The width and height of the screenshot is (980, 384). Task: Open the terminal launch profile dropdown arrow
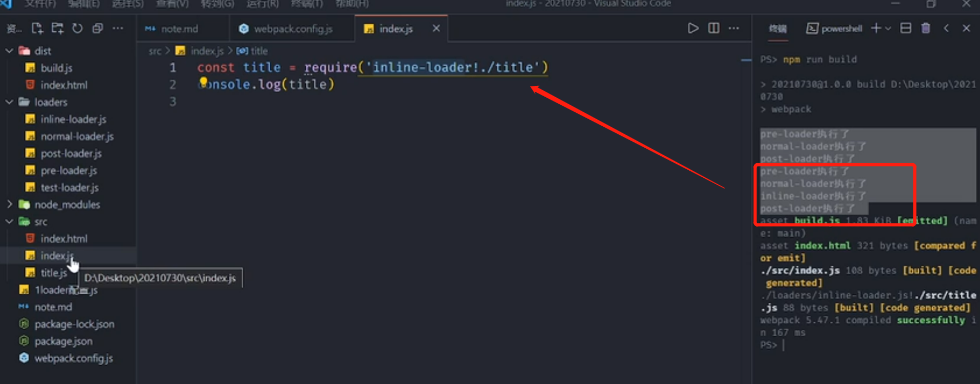pyautogui.click(x=888, y=28)
